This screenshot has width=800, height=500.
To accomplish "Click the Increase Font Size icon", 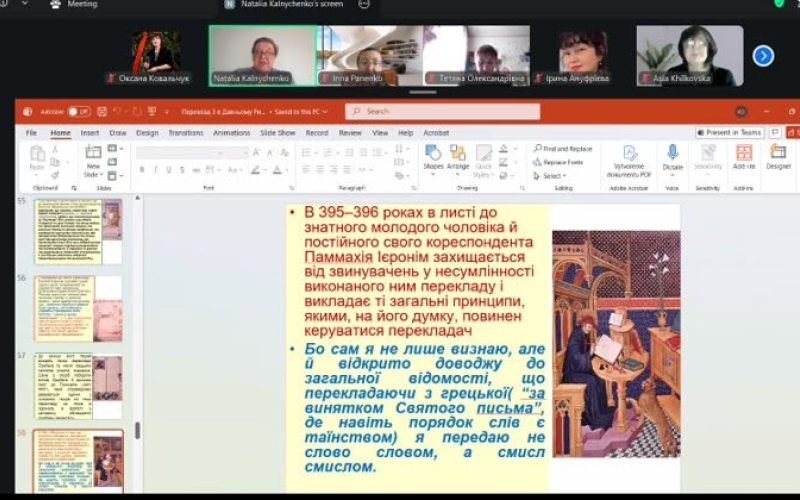I will coord(257,153).
